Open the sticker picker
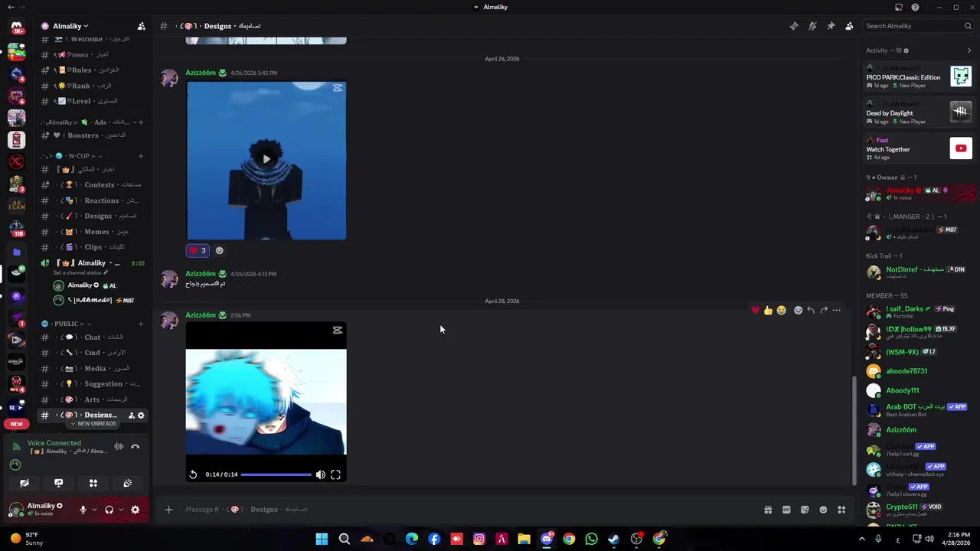The height and width of the screenshot is (551, 980). point(805,510)
